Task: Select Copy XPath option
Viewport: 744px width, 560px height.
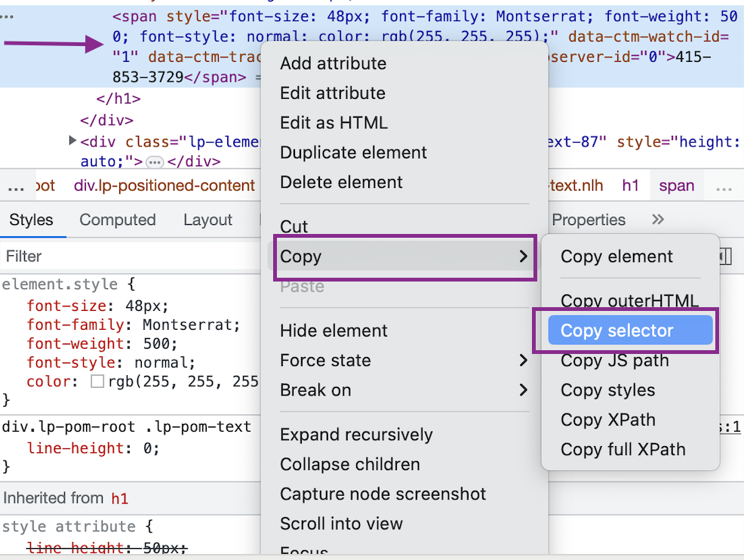Action: (608, 420)
